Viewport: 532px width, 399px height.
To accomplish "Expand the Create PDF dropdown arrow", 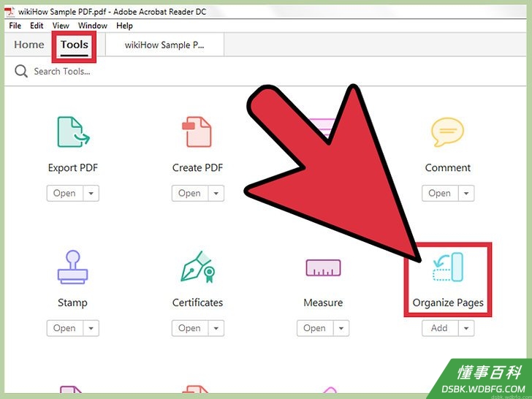I will pyautogui.click(x=216, y=194).
